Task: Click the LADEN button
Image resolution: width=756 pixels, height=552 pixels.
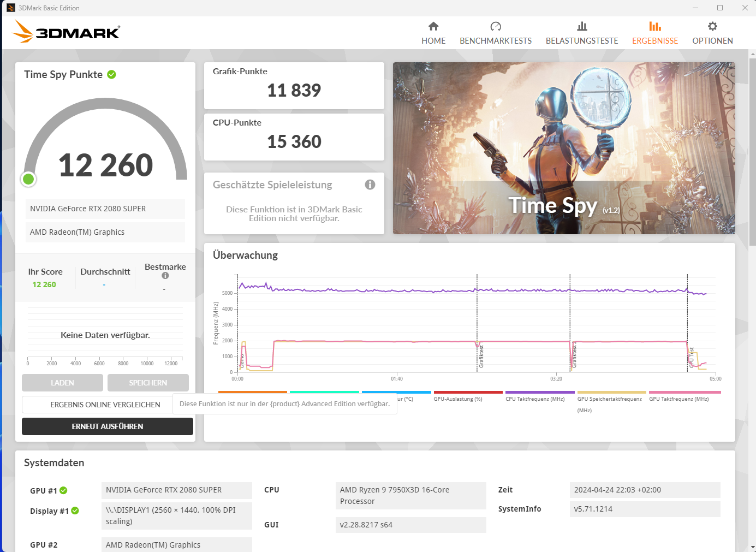Action: point(62,383)
